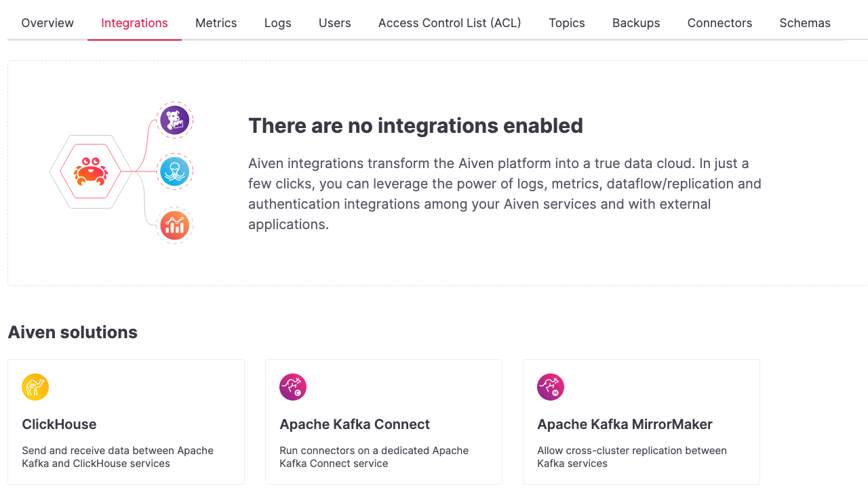The image size is (868, 488).
Task: Click the blue octopus integration icon
Action: (175, 171)
